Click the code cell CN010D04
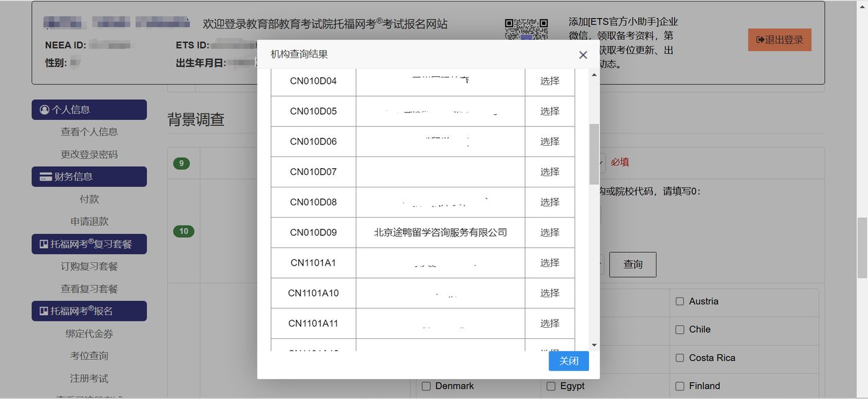Viewport: 868px width, 399px height. tap(313, 81)
